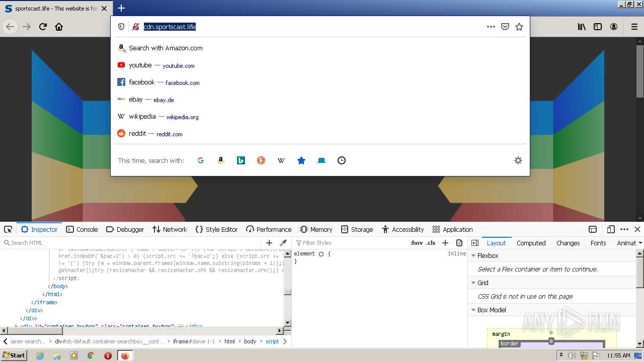Open the Debugger tab

tap(125, 229)
